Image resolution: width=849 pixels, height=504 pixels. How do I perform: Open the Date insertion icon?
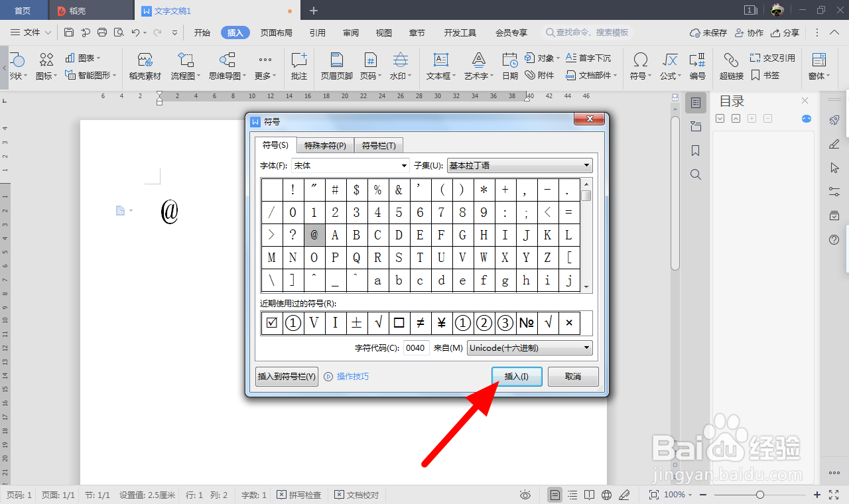tap(510, 66)
